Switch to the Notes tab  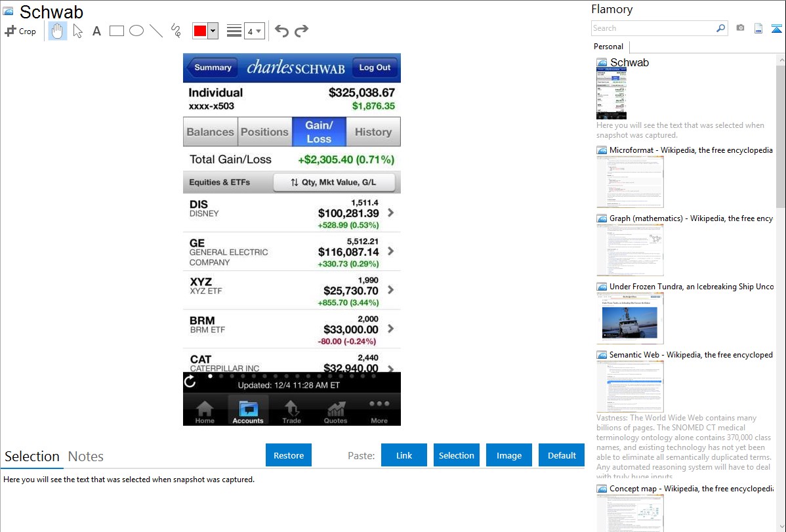[x=86, y=457]
